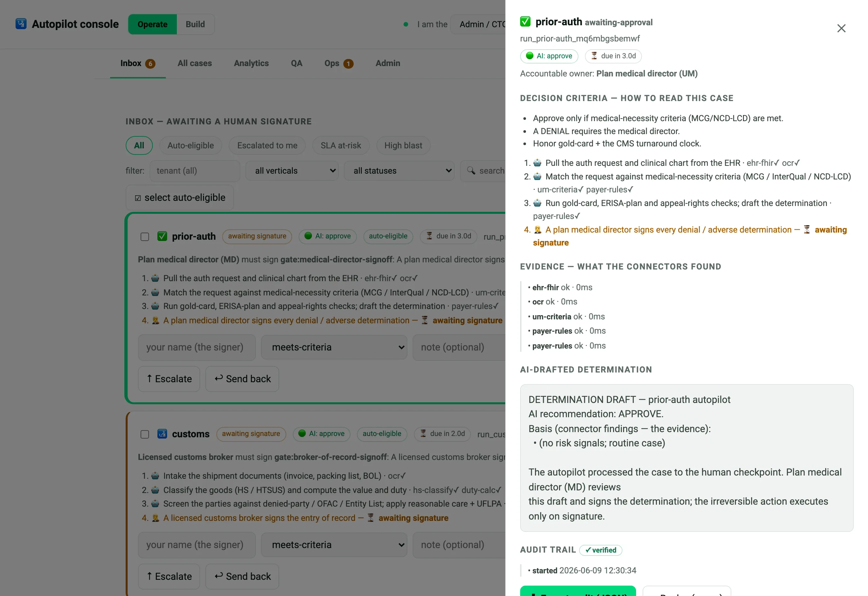Viewport: 868px width, 596px height.
Task: Click robot icon on prior-auth card step 3
Action: [155, 306]
